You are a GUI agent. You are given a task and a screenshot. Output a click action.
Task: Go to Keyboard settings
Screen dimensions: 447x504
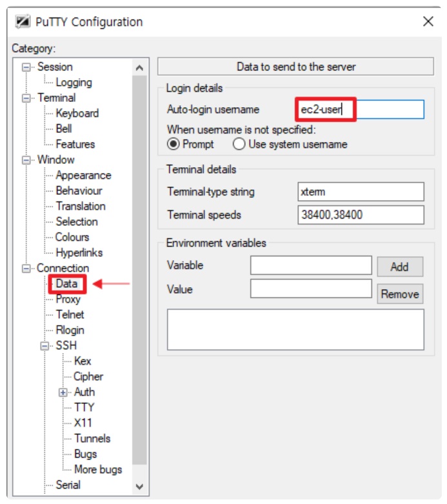[x=77, y=113]
